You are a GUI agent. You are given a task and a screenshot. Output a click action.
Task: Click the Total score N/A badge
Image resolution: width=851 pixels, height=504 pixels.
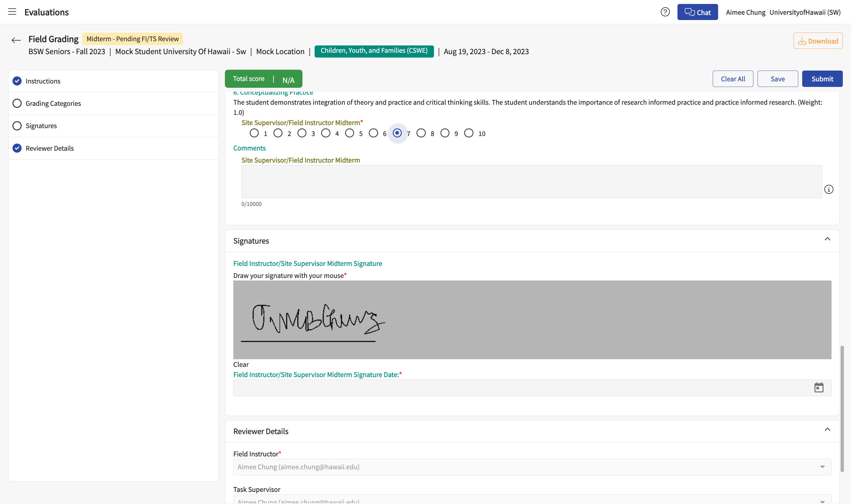[264, 79]
